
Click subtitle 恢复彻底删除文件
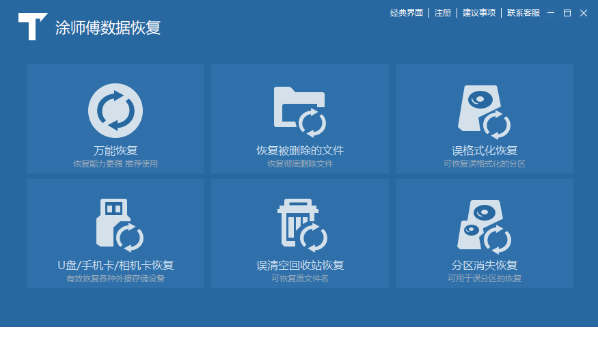300,164
